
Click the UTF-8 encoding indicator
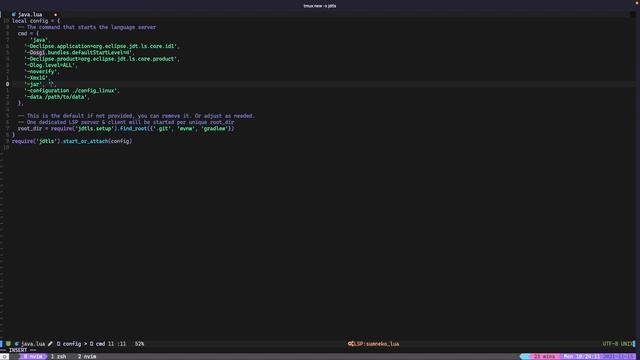click(x=610, y=344)
